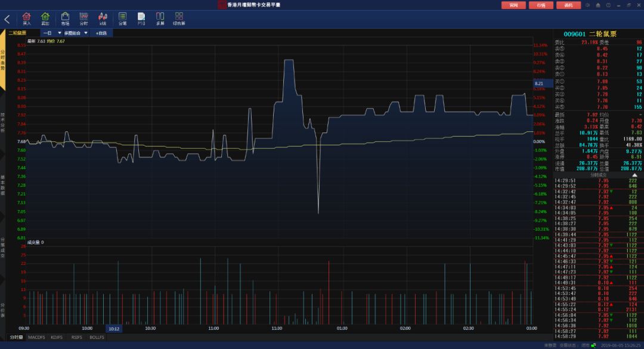This screenshot has height=349, width=644.
Task: Click the sound icon in title bar
Action: click(x=588, y=5)
